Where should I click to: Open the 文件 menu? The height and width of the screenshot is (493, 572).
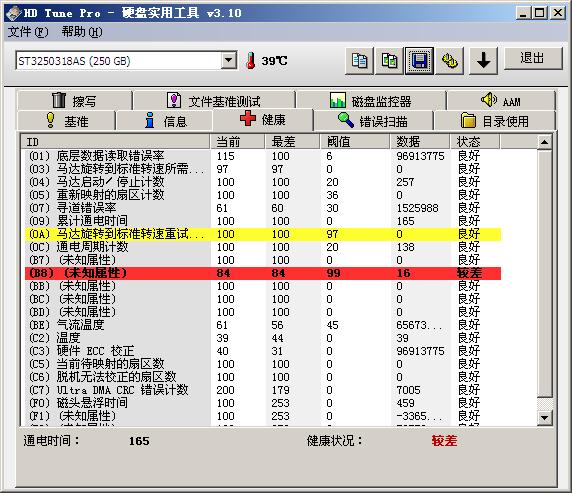28,32
